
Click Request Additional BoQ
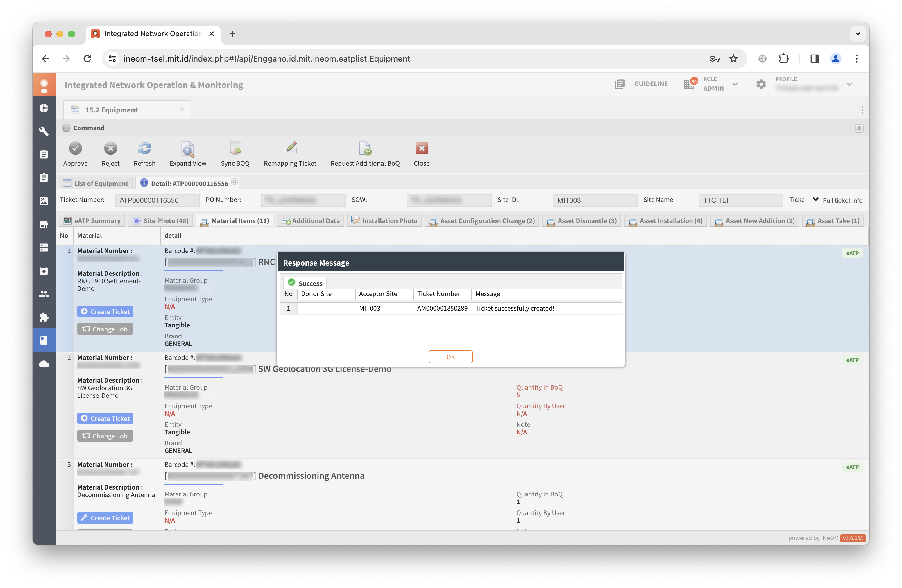365,148
